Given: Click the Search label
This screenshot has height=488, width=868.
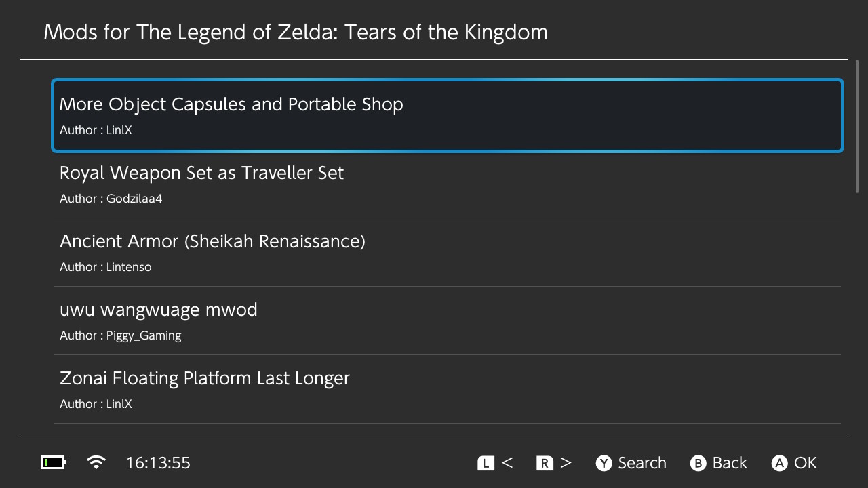Looking at the screenshot, I should pos(642,463).
